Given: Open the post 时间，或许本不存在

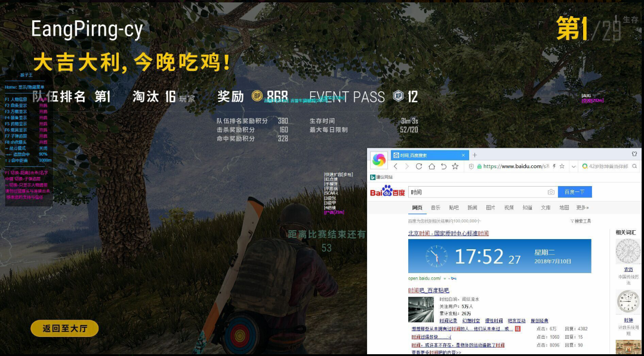Looking at the screenshot, I should tap(458, 345).
